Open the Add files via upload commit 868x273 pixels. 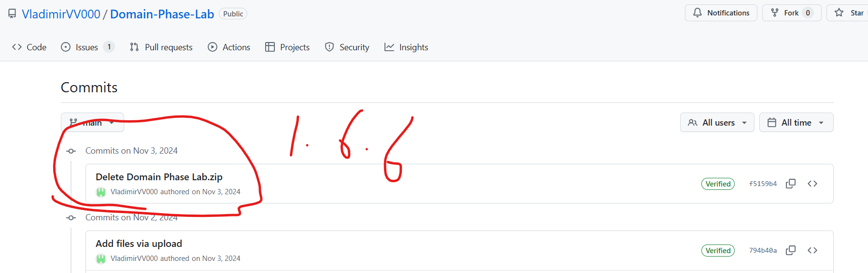139,244
